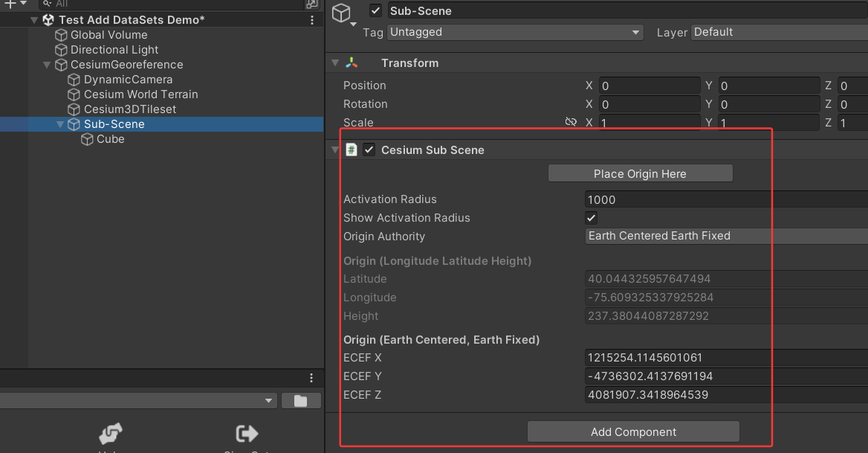Click the Cesium3DTileset cube icon
This screenshot has width=868, height=453.
(x=74, y=109)
